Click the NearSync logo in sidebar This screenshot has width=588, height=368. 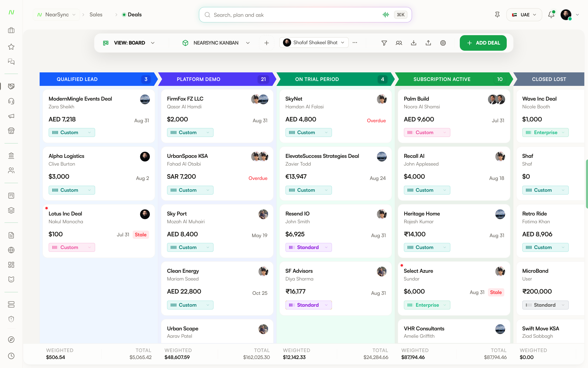(x=11, y=12)
